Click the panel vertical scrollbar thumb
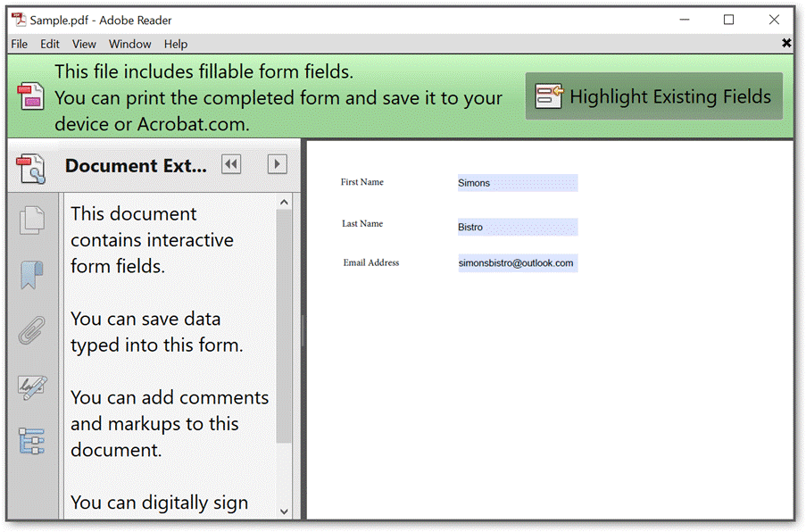Screen dimensions: 806x532 point(284,326)
